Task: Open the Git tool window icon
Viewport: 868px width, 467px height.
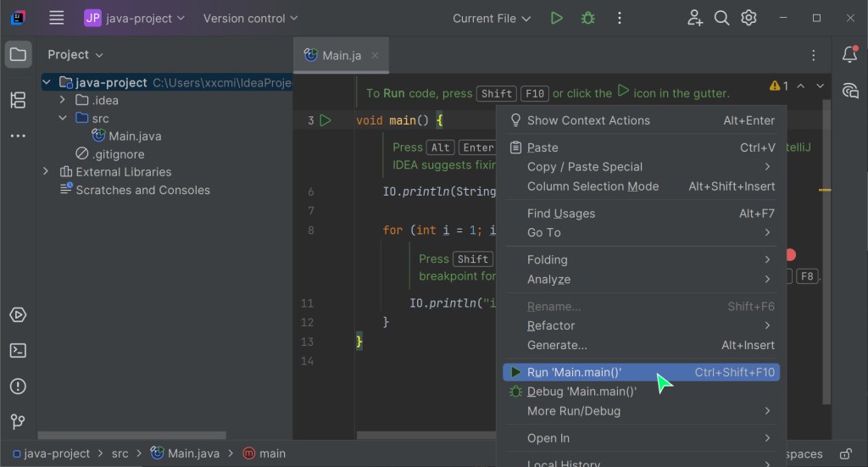Action: tap(18, 421)
